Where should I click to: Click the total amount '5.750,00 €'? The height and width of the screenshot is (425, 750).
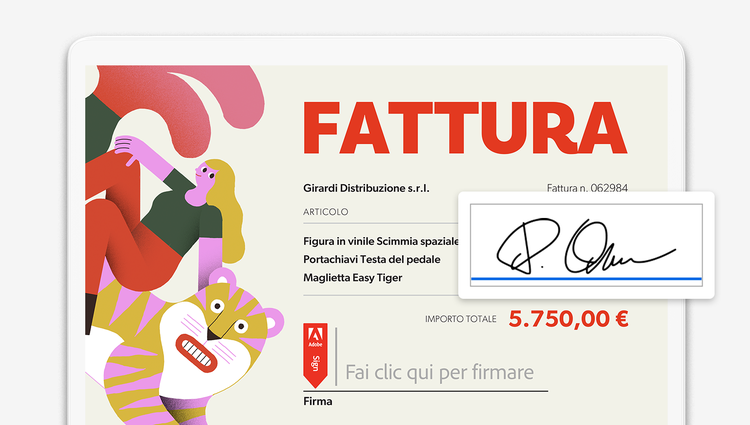[x=568, y=319]
